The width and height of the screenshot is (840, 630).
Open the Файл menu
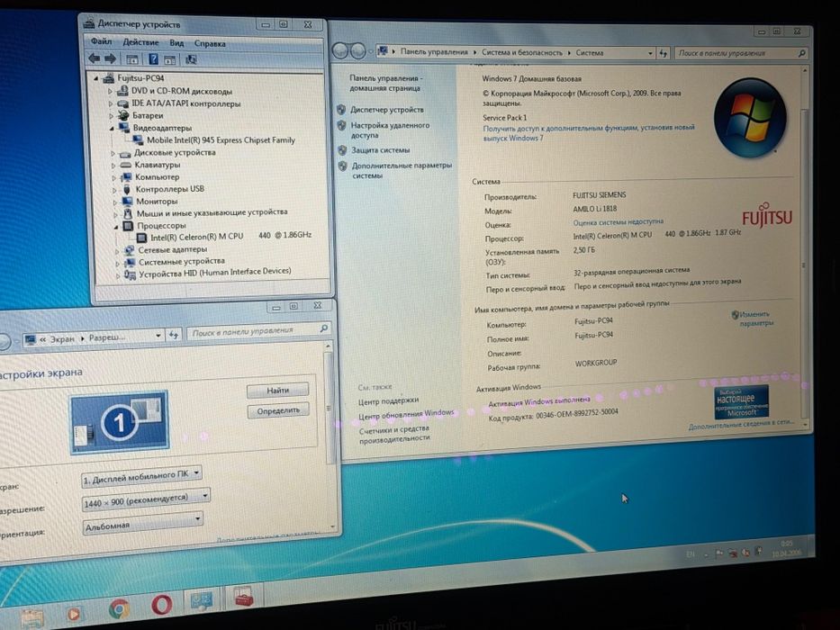click(x=101, y=41)
